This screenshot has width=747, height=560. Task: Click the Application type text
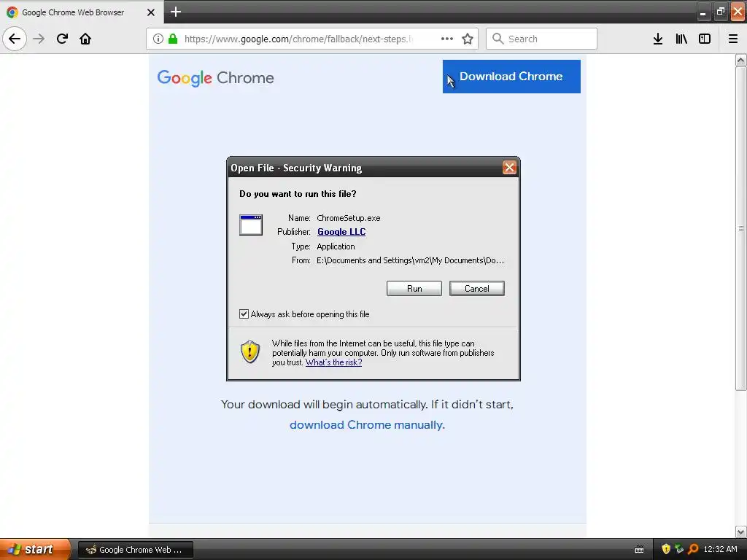click(336, 246)
